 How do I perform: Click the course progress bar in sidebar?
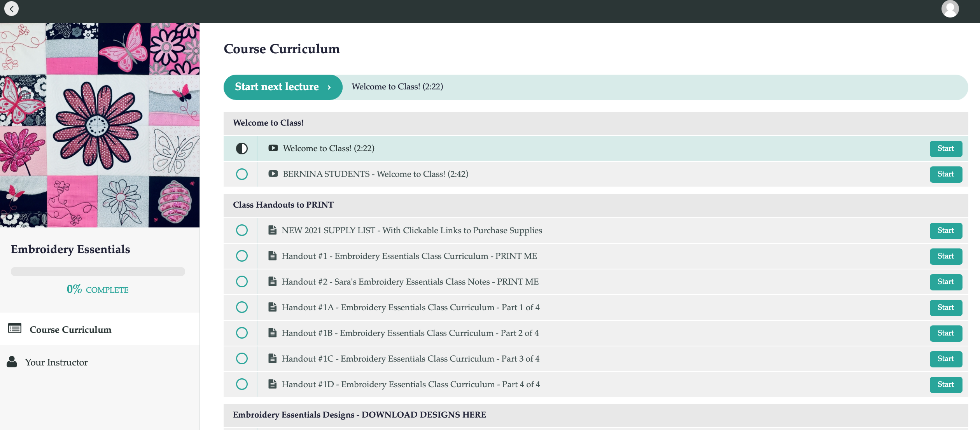pos(98,271)
